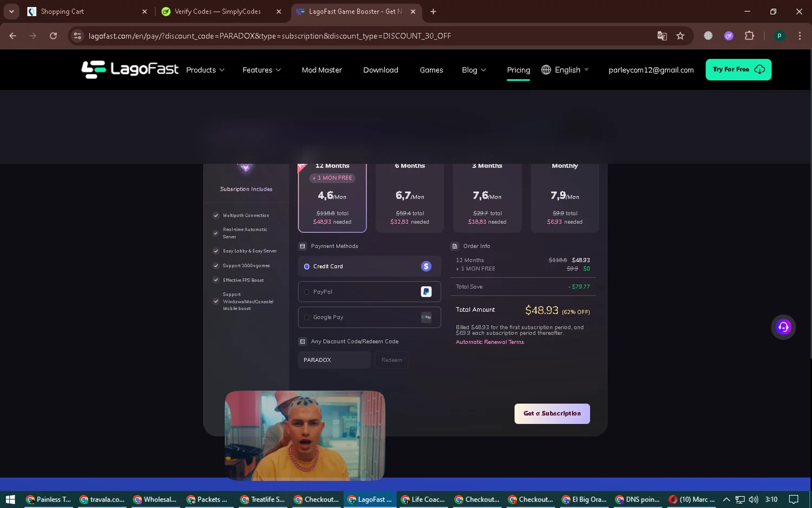Open the browser extensions puzzle icon

point(749,36)
